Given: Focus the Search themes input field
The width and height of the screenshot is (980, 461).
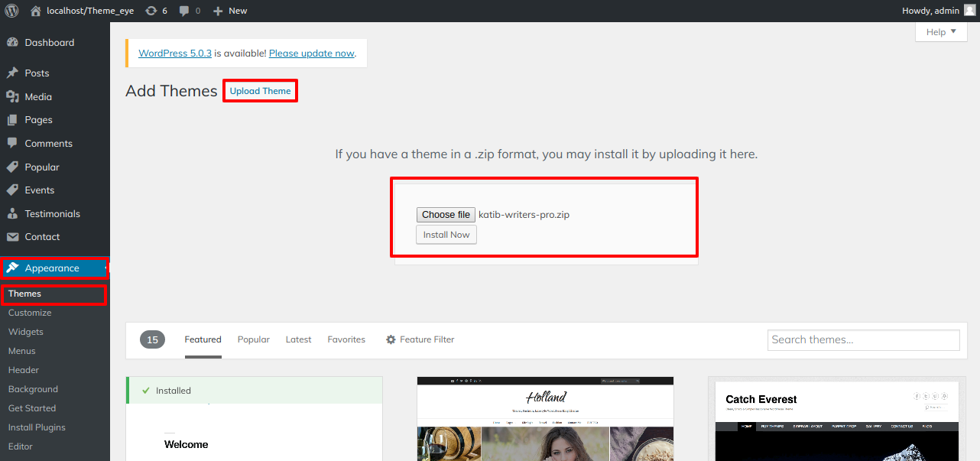Looking at the screenshot, I should click(864, 339).
